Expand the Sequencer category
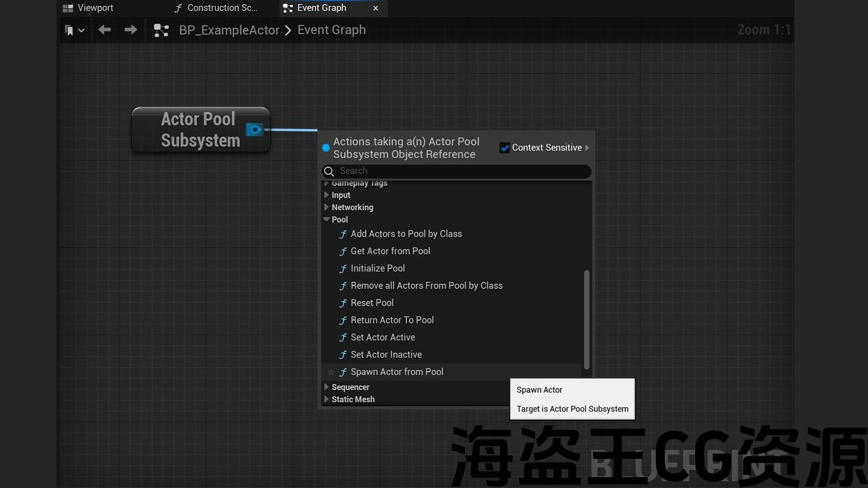This screenshot has height=488, width=868. 327,387
